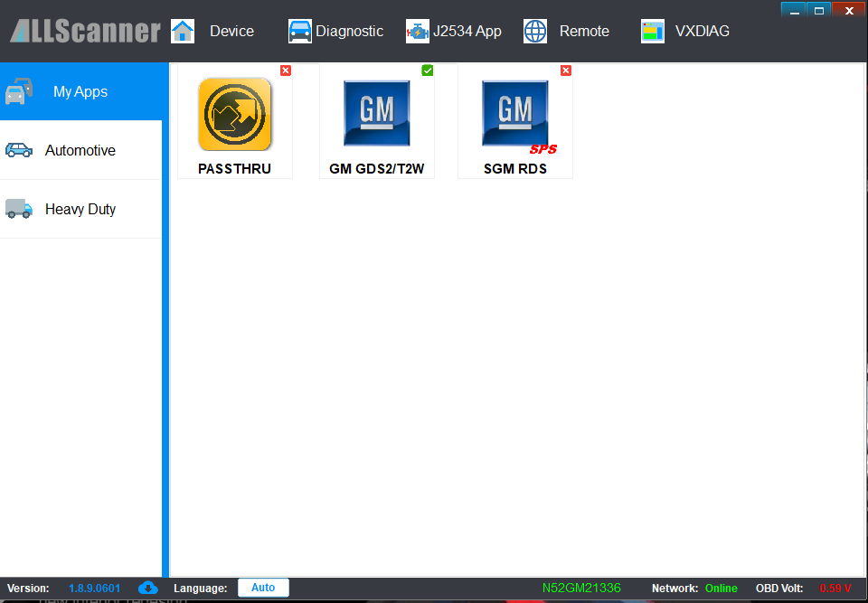Click the red X badge on PASSTHRU
868x603 pixels.
286,71
